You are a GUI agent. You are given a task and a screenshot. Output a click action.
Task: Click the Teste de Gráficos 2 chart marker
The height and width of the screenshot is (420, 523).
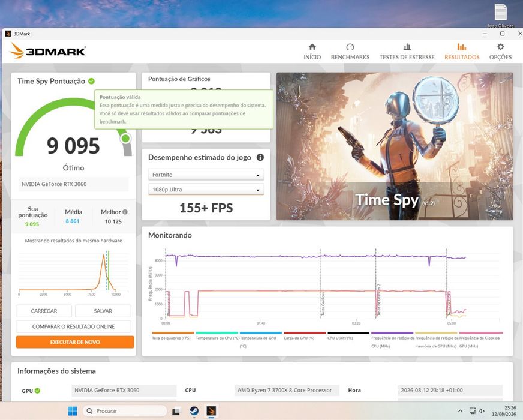point(378,299)
